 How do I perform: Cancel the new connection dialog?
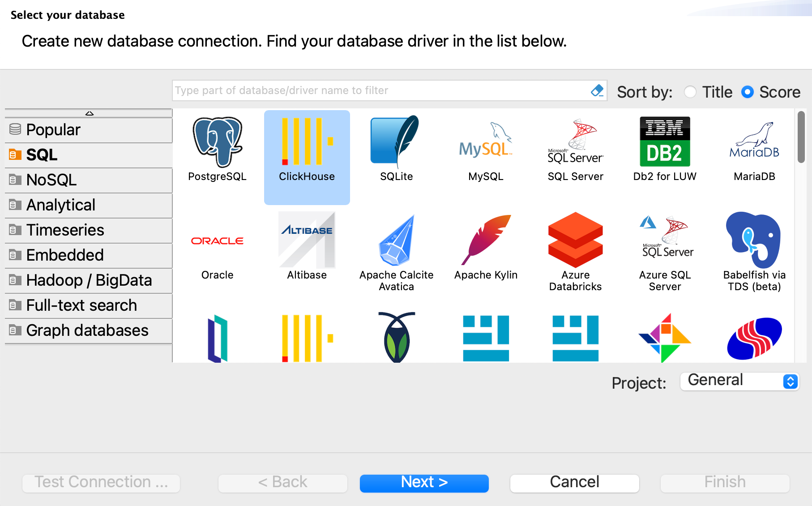click(x=574, y=483)
